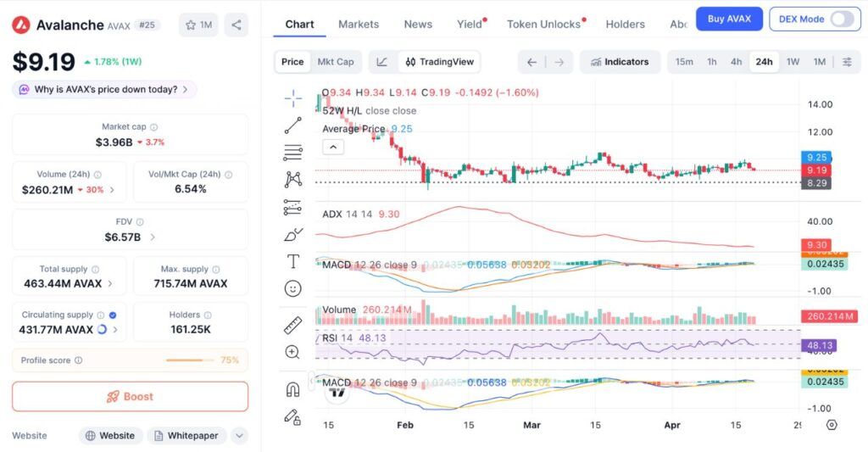Switch chart view to Mkt Cap
868x452 pixels.
point(336,62)
